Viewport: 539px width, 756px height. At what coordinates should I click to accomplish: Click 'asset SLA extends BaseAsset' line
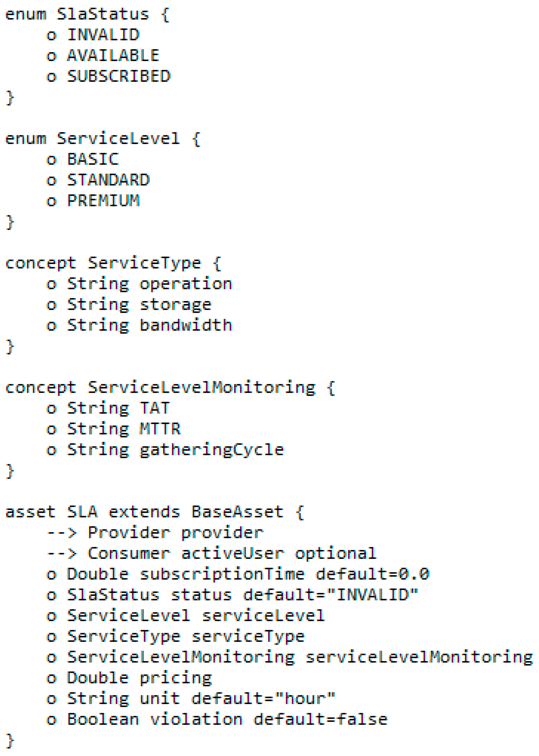tap(155, 512)
